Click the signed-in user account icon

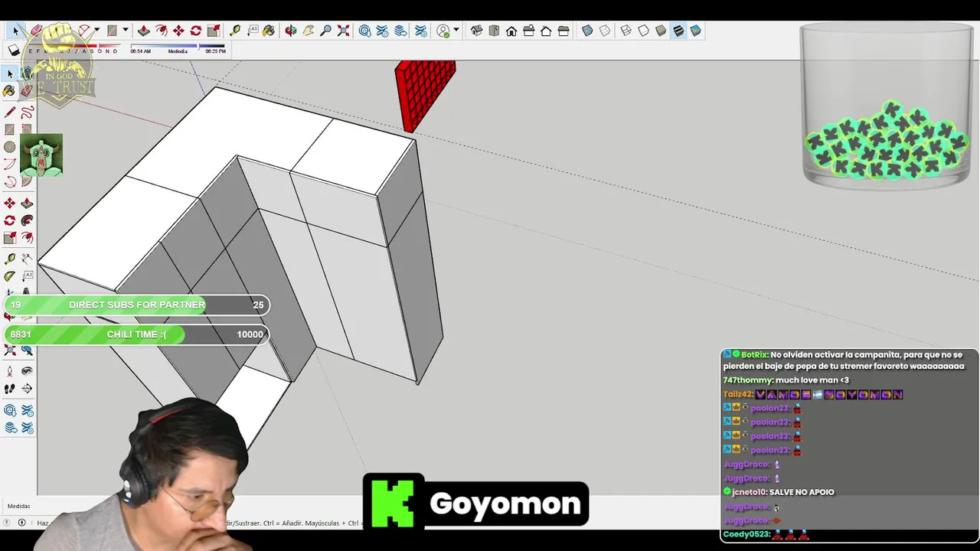click(x=443, y=31)
